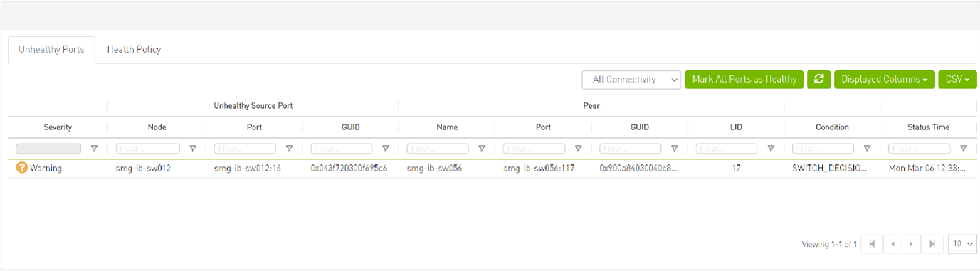Sort by the Peer Name column header
This screenshot has width=980, height=271.
pos(447,127)
